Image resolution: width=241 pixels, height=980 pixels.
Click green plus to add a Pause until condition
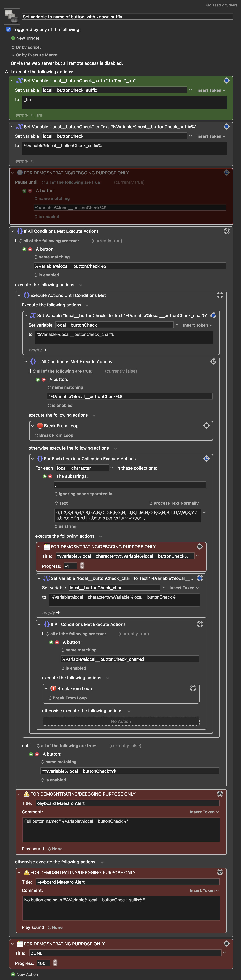(24, 191)
